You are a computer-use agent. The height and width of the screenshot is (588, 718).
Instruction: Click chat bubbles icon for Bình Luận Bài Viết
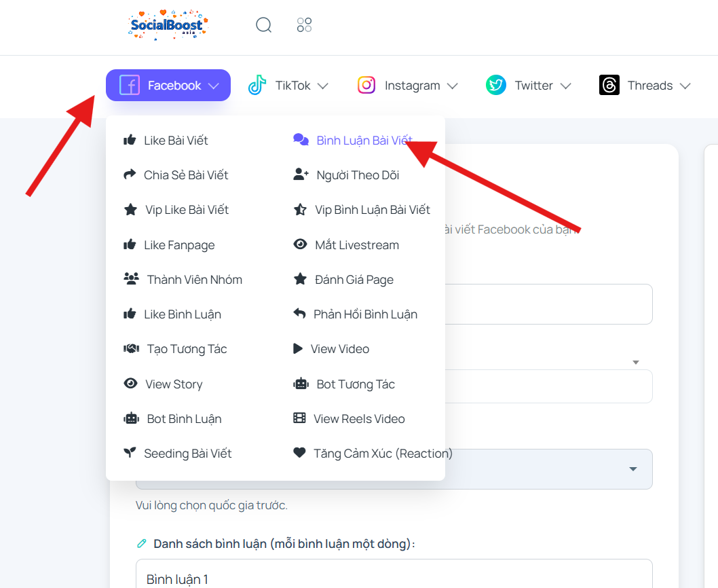[301, 139]
